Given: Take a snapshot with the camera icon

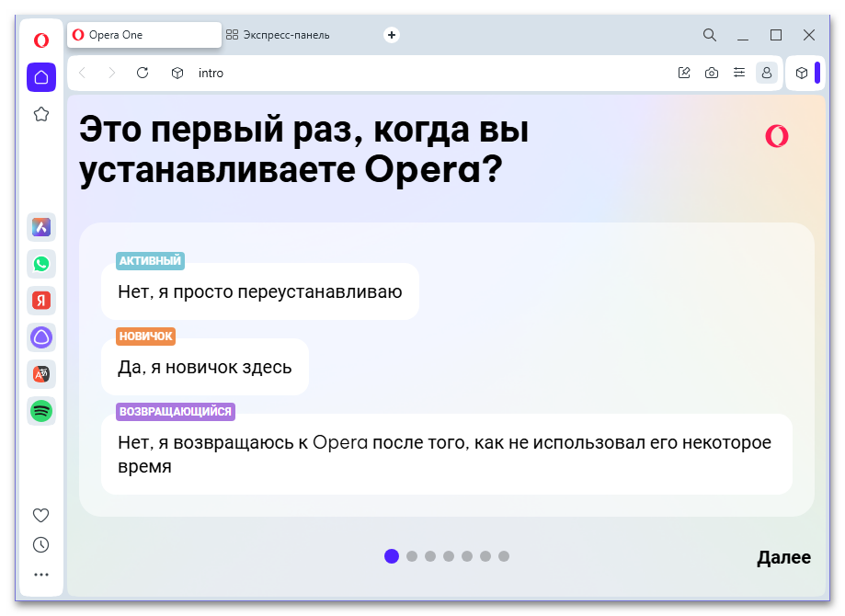Looking at the screenshot, I should tap(712, 73).
